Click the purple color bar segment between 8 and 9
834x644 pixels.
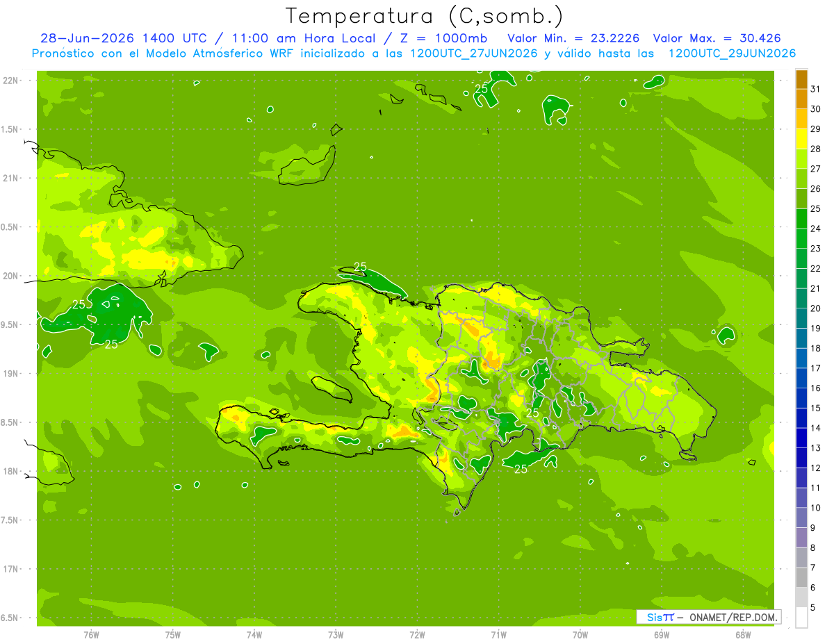[x=801, y=538]
